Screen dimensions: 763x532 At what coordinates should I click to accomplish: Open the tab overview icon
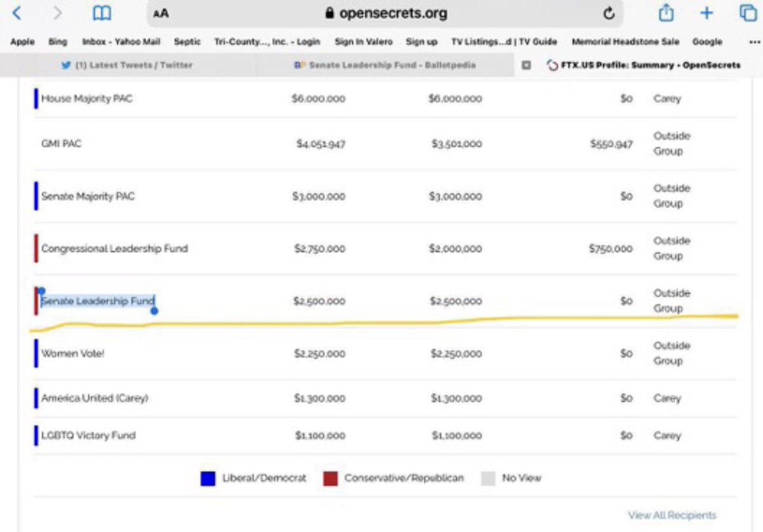[x=747, y=13]
